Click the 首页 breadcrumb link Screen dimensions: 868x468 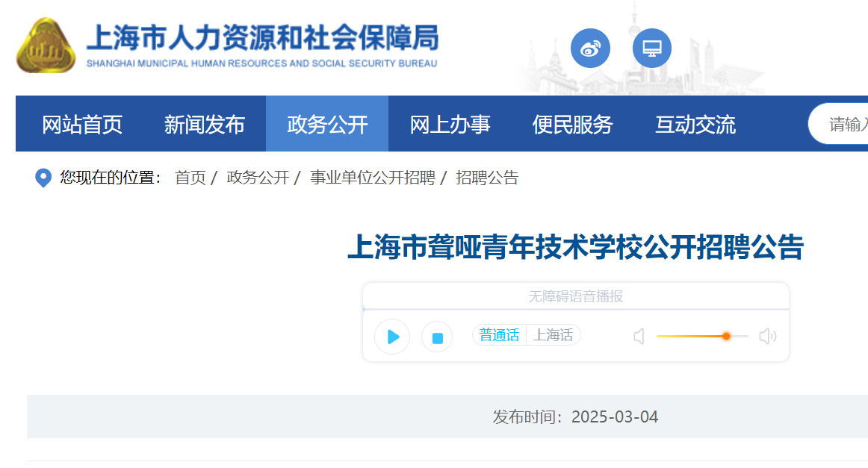190,178
